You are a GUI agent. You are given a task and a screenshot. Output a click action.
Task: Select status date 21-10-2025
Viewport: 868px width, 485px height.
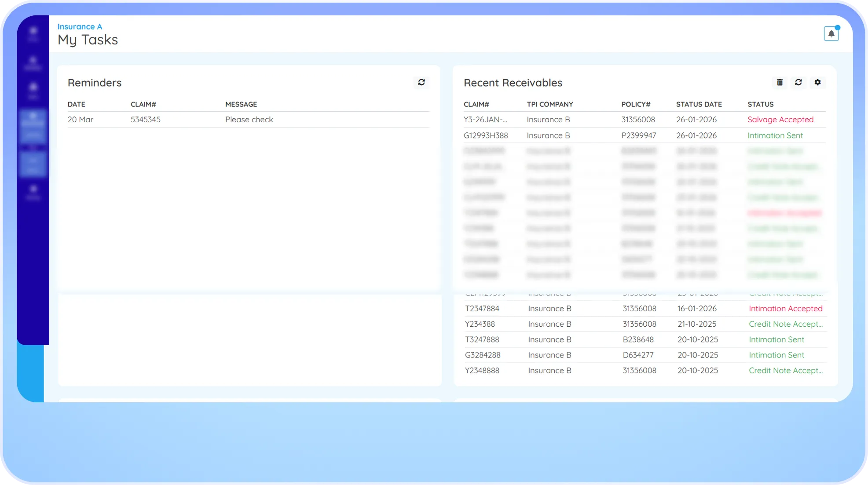[697, 324]
